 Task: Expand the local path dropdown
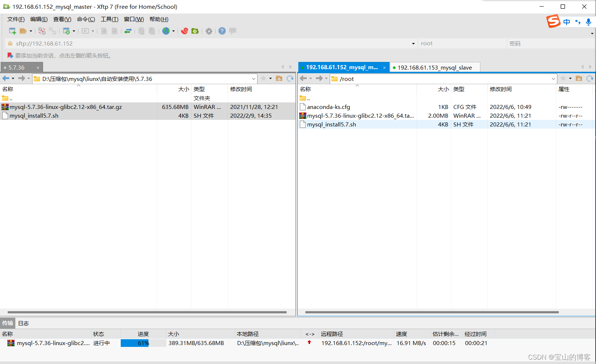coord(254,79)
